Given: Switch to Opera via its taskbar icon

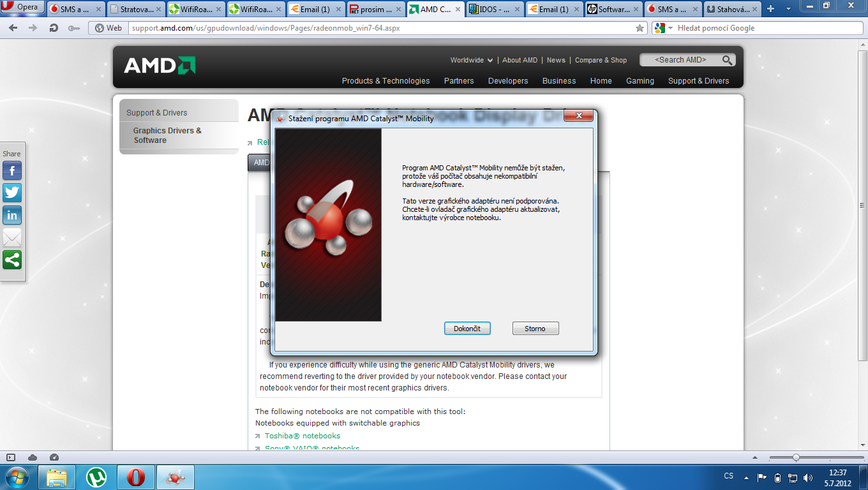Looking at the screenshot, I should tap(135, 477).
